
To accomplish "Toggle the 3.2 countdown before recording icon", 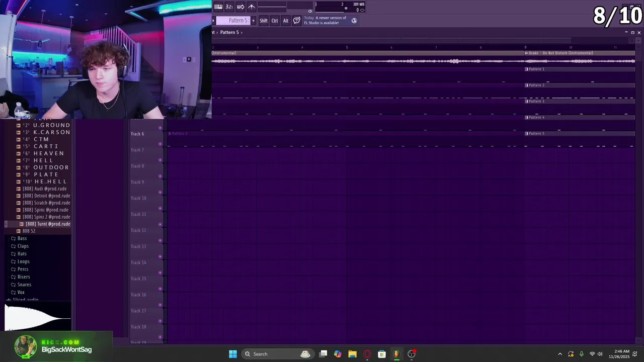I will click(229, 7).
